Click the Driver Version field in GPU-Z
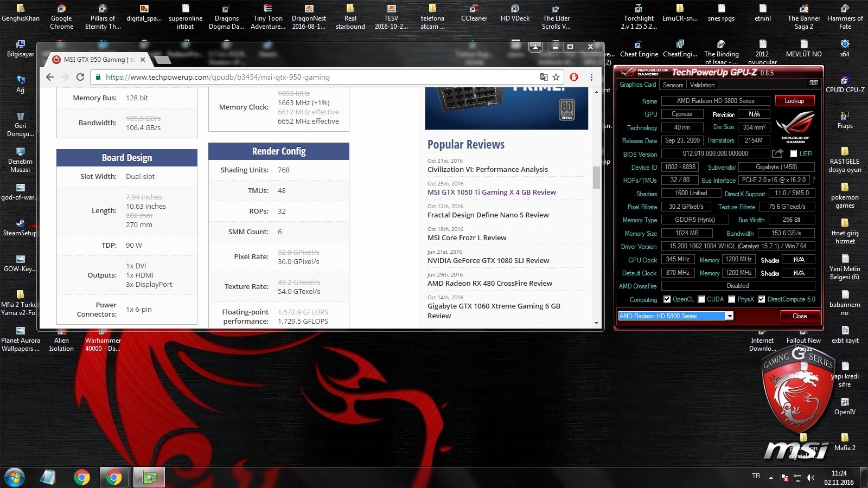Viewport: 868px width, 488px height. tap(738, 246)
